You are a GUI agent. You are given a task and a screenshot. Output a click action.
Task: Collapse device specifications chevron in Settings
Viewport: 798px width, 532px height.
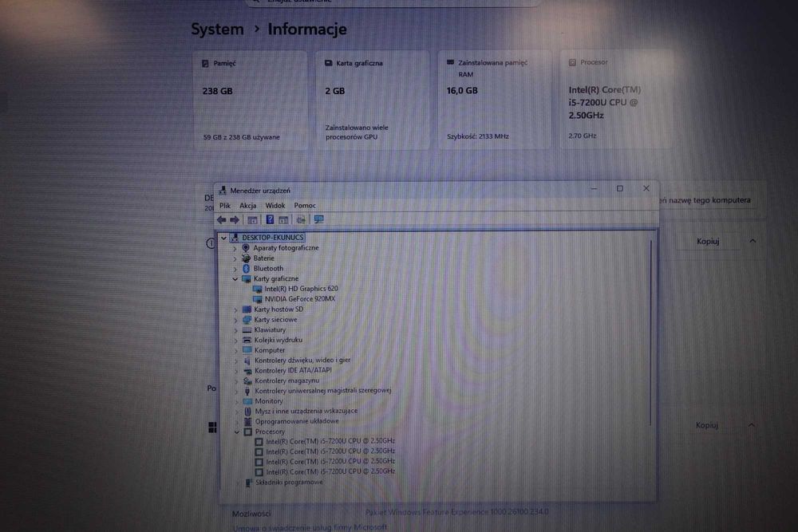[753, 241]
